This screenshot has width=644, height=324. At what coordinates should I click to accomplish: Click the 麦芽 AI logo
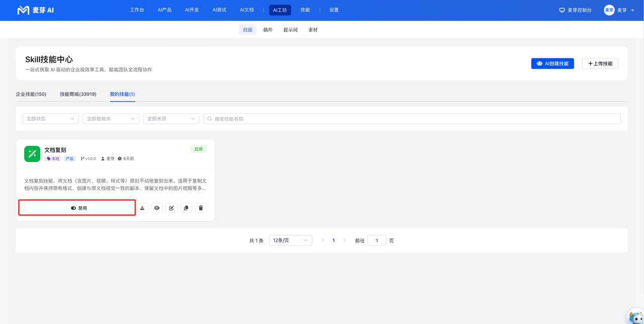pyautogui.click(x=35, y=10)
